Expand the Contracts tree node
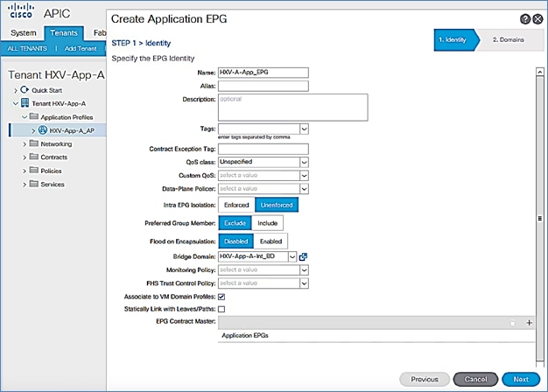Viewport: 548px width, 392px height. pyautogui.click(x=25, y=157)
